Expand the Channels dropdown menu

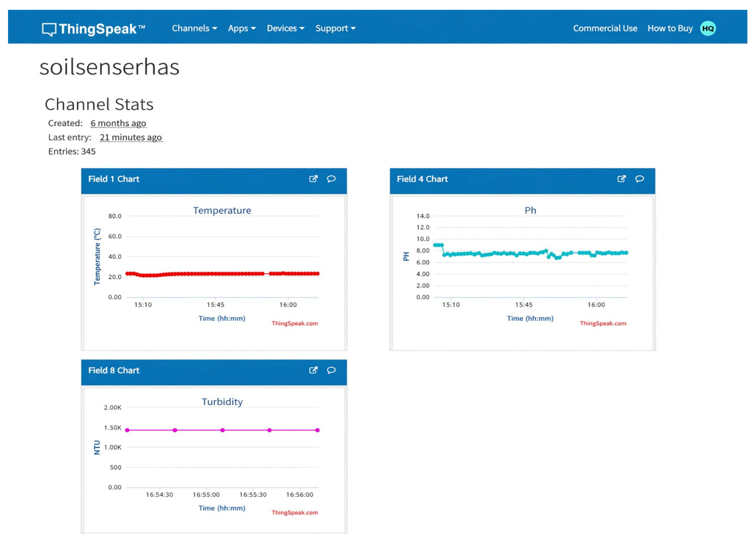194,28
